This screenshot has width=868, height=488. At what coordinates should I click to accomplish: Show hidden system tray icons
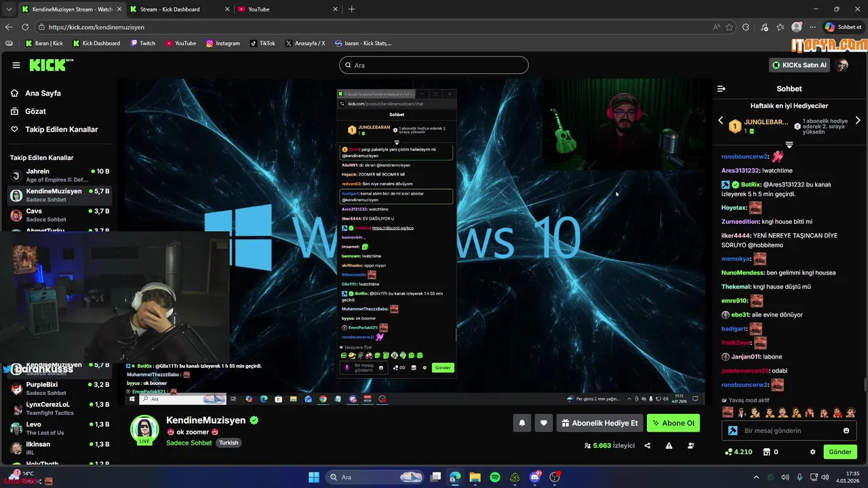click(x=756, y=477)
